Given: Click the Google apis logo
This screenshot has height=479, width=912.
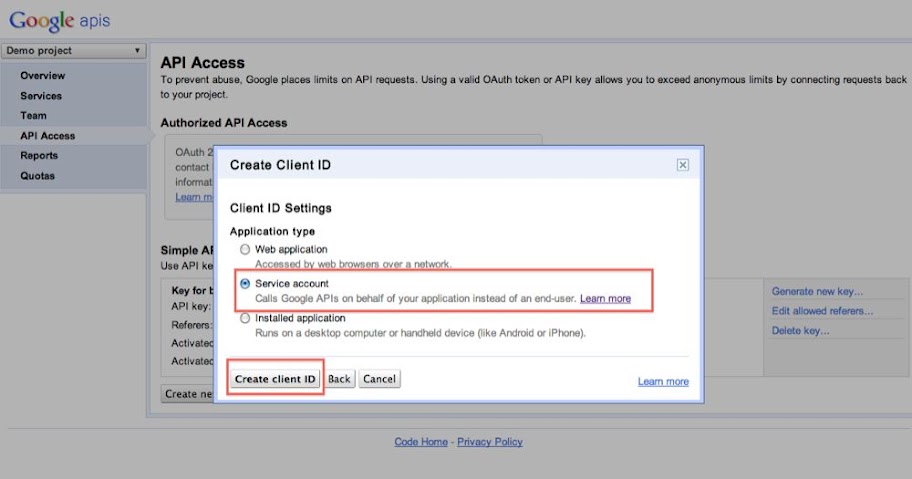Looking at the screenshot, I should pyautogui.click(x=59, y=21).
